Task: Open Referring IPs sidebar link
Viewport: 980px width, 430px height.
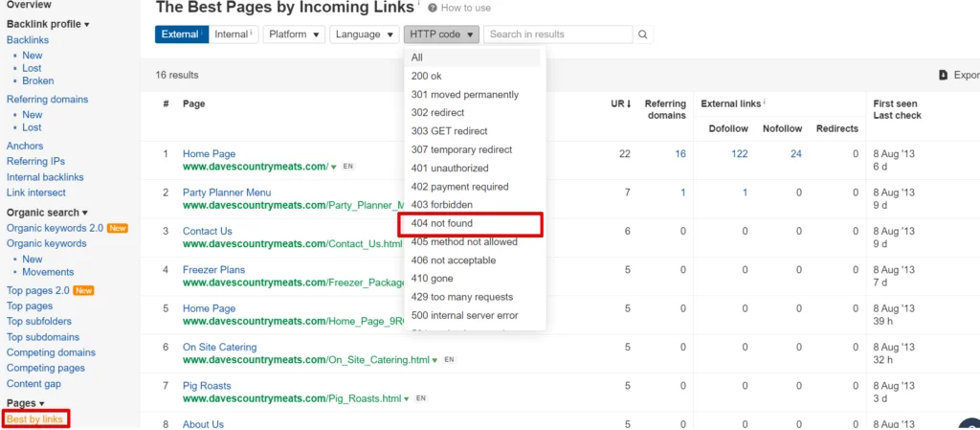Action: click(x=35, y=162)
